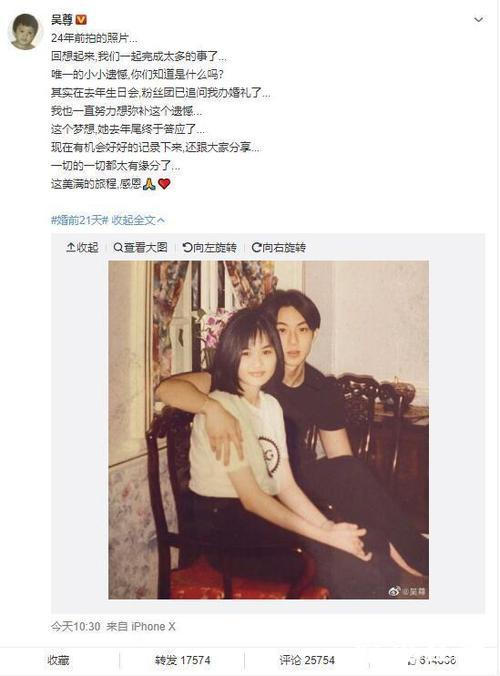Rotate photo right with 向右旋转
500x676 pixels.
coord(279,247)
